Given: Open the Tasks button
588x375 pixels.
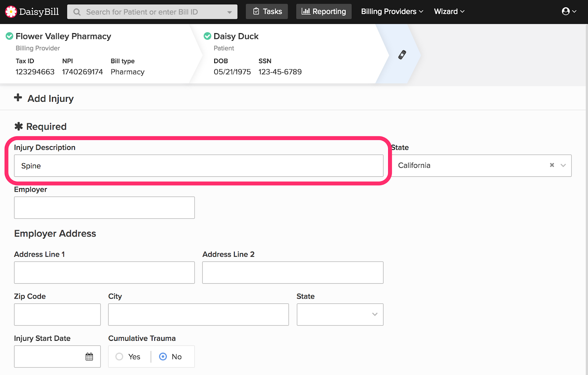Looking at the screenshot, I should (x=267, y=12).
